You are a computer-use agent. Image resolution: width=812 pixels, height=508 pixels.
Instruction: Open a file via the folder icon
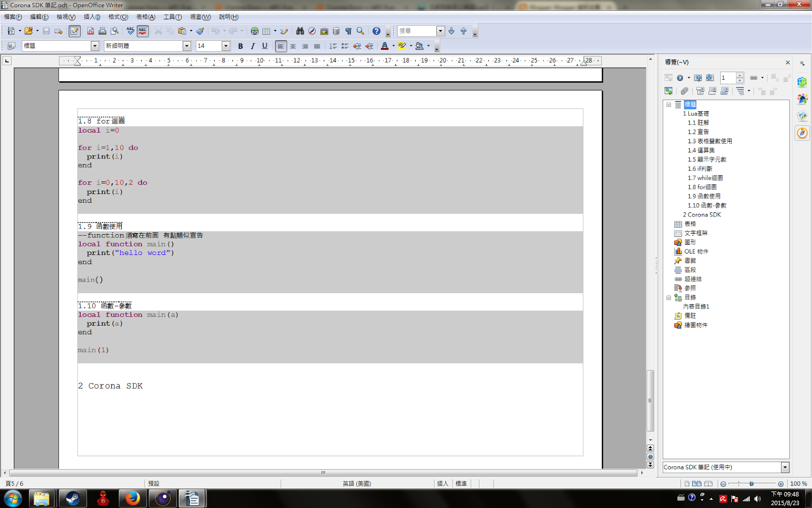tap(28, 31)
